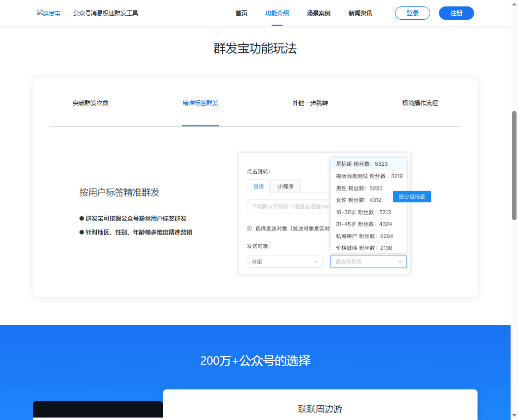Collapse the 请选择标签 dropdown
Screen dimensions: 518x420
(368, 262)
